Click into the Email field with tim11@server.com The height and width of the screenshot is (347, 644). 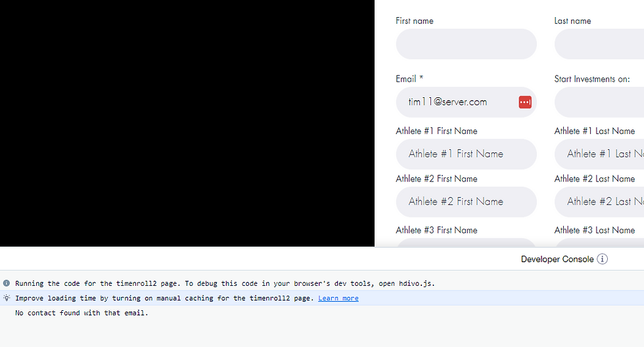click(x=466, y=103)
